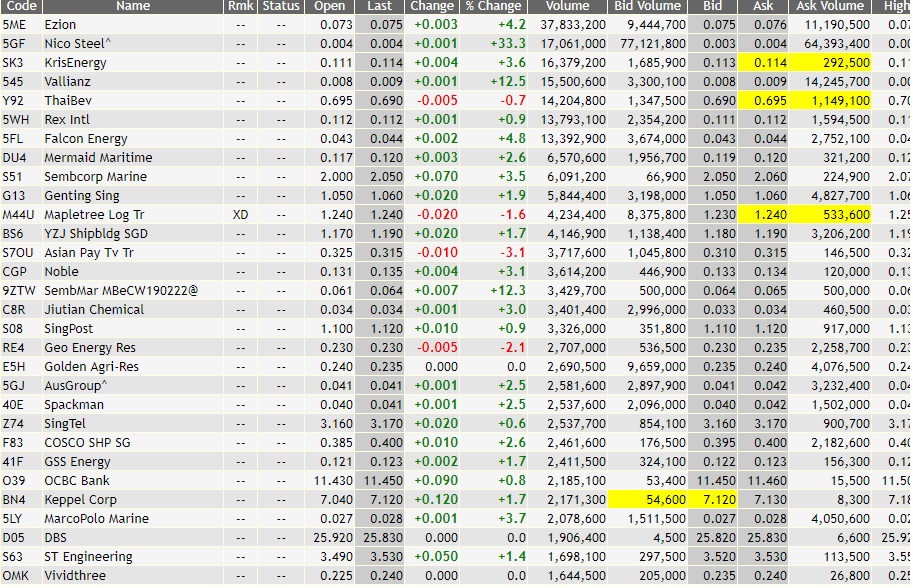The image size is (913, 588).
Task: Sort by the Bid column header
Action: tap(713, 7)
